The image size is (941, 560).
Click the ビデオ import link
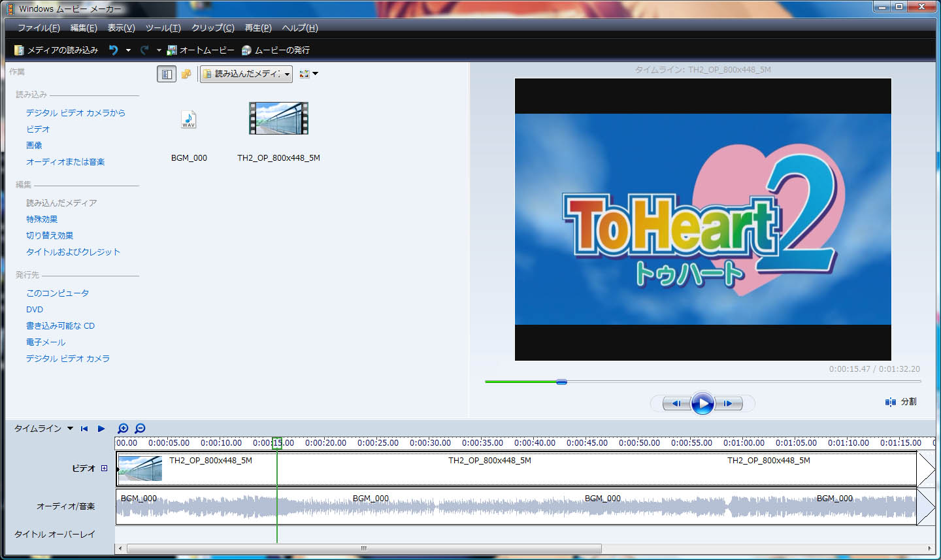click(38, 129)
